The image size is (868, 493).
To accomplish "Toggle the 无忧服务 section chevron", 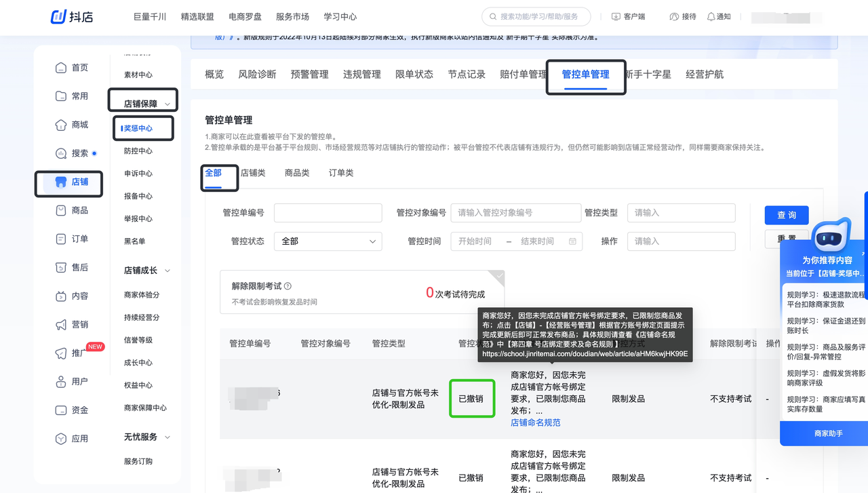I will coord(167,437).
